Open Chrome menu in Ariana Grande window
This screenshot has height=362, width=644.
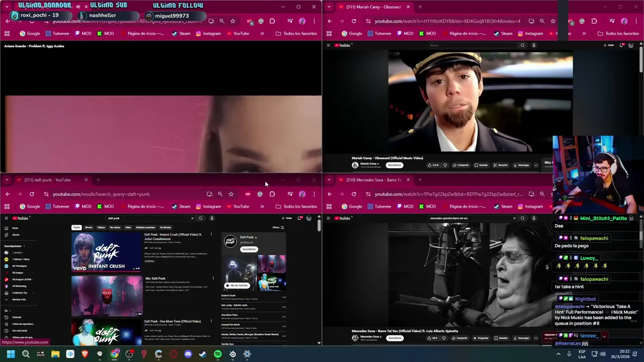(x=314, y=21)
